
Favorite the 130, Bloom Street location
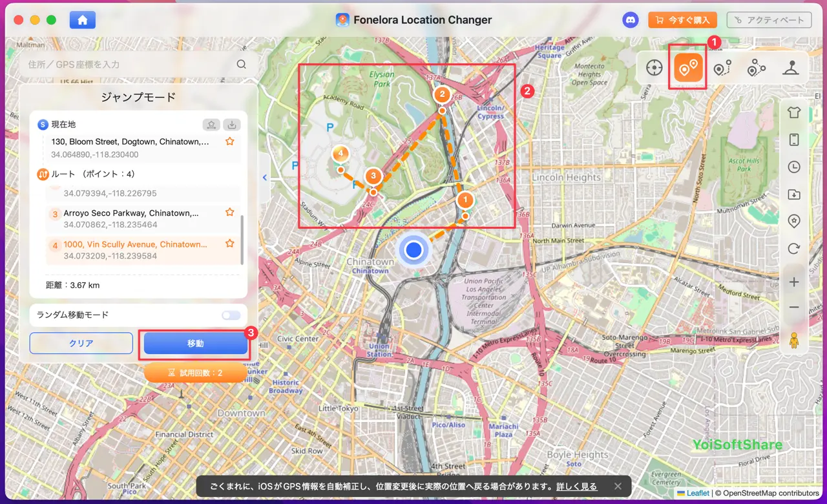(229, 142)
